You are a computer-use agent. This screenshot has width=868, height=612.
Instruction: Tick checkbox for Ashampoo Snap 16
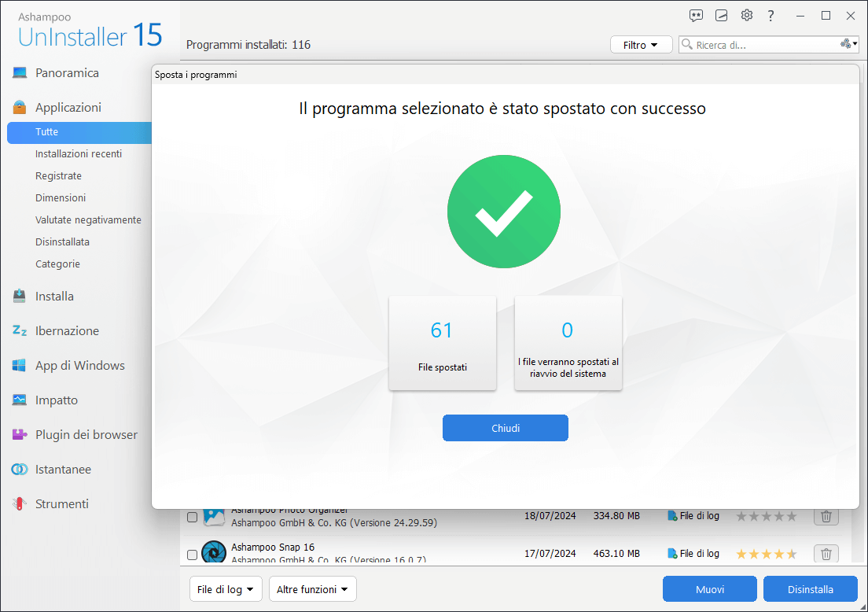[x=192, y=555]
